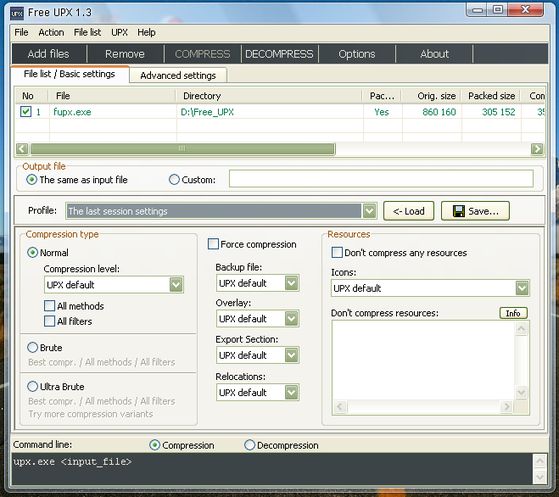This screenshot has width=559, height=497.
Task: Click Remove toolbar button
Action: coord(125,54)
